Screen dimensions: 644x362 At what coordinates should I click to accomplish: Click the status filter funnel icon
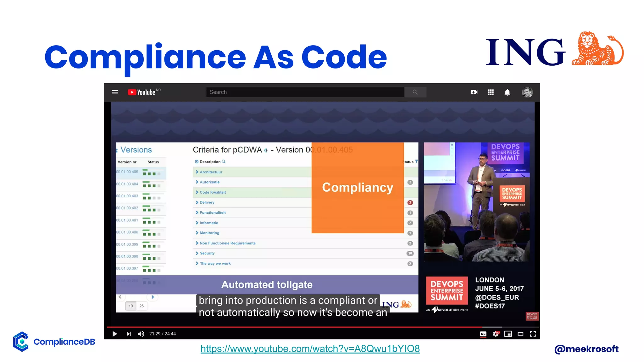pyautogui.click(x=416, y=162)
